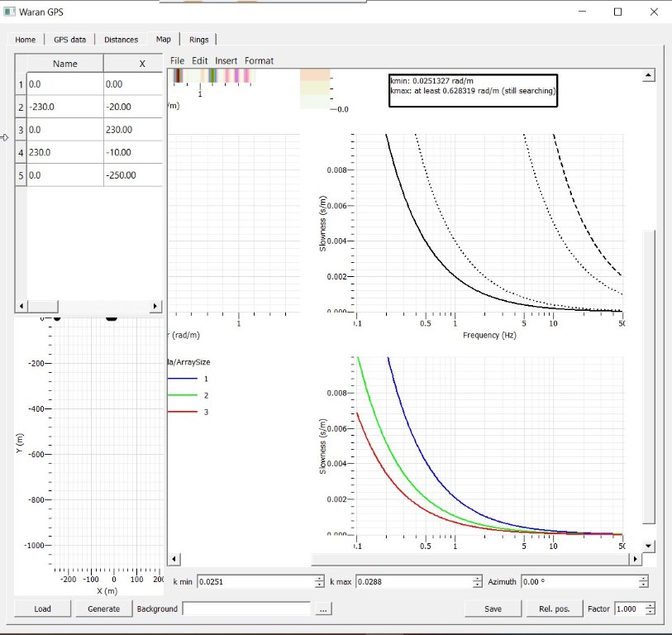Image resolution: width=672 pixels, height=635 pixels.
Task: Click the Waran GPS window title icon
Action: point(10,12)
